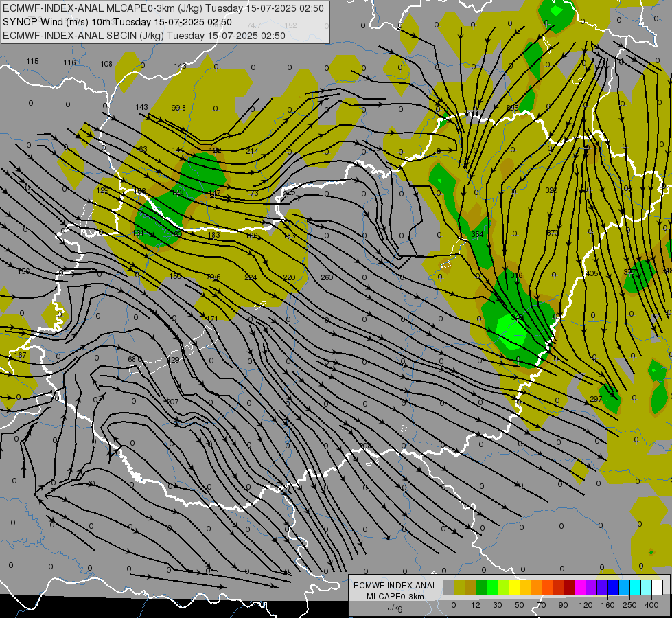Screen dimensions: 672x618
Task: Click map value 115
Action: 32,61
